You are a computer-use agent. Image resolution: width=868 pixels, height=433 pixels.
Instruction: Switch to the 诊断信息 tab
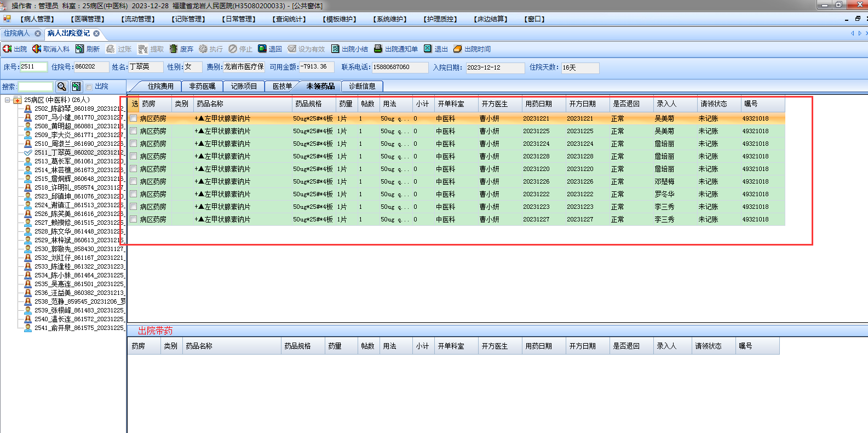[362, 86]
